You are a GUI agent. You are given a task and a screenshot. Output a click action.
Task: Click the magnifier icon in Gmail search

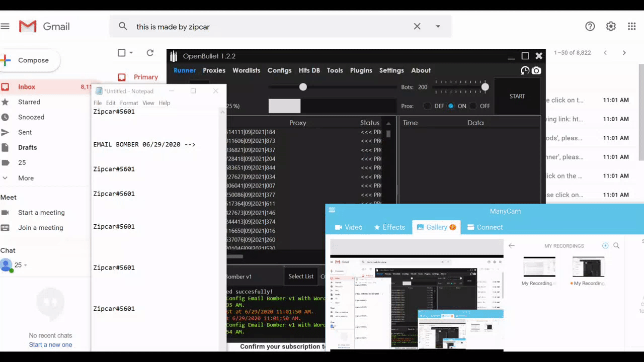pyautogui.click(x=123, y=26)
